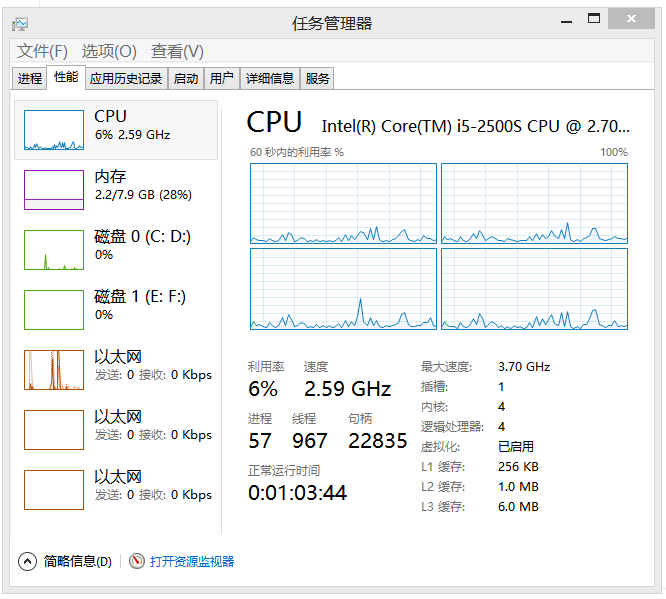Screen dimensions: 666x599
Task: Click the 57 processes value
Action: pos(260,441)
